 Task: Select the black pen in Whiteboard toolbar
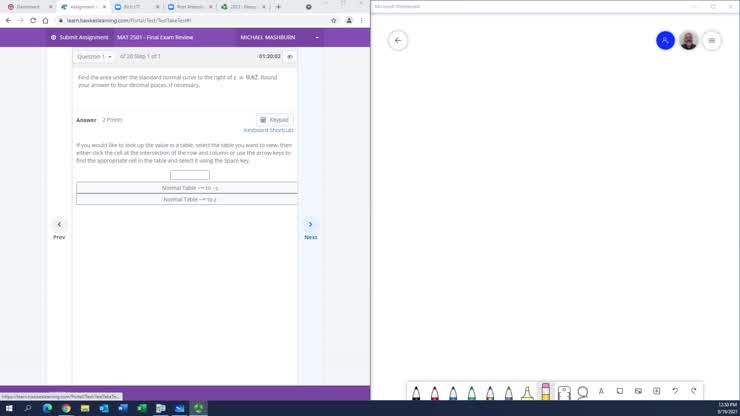(x=416, y=392)
